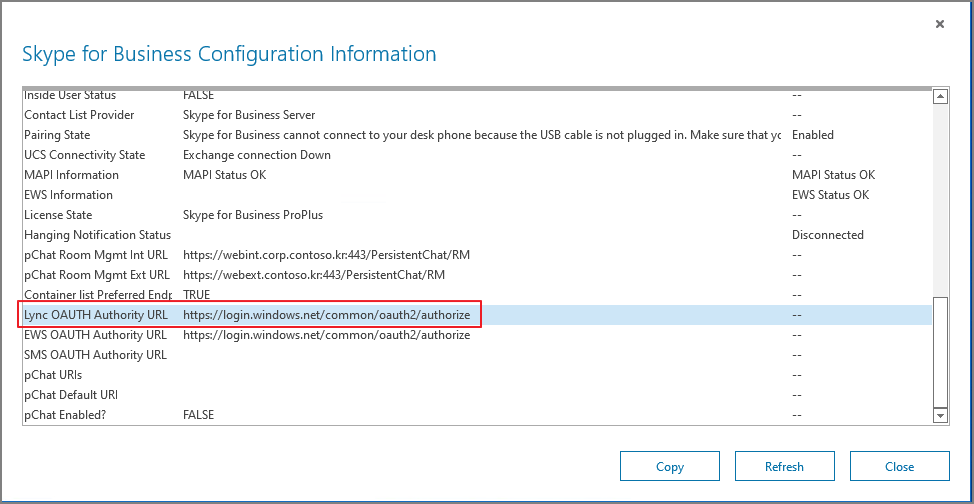This screenshot has height=504, width=974.
Task: Select the MAPI Information row label
Action: click(71, 175)
